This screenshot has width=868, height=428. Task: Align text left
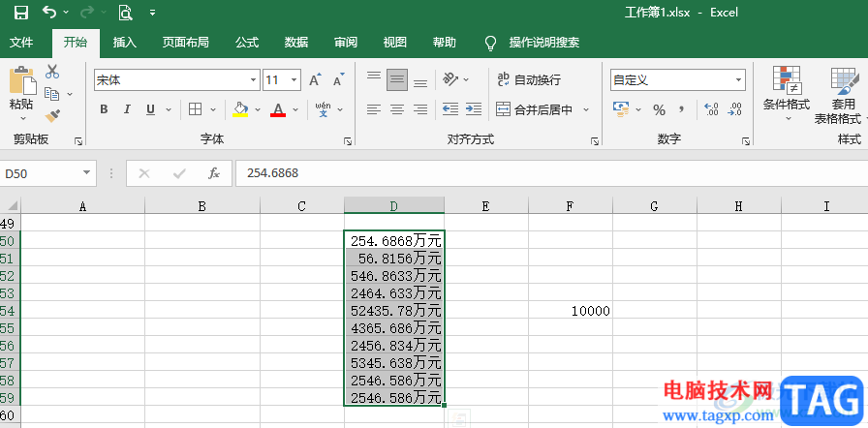point(374,109)
